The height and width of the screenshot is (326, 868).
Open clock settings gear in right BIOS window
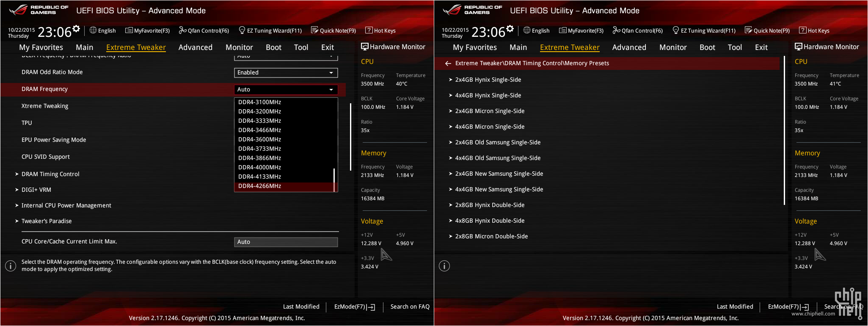pyautogui.click(x=510, y=29)
